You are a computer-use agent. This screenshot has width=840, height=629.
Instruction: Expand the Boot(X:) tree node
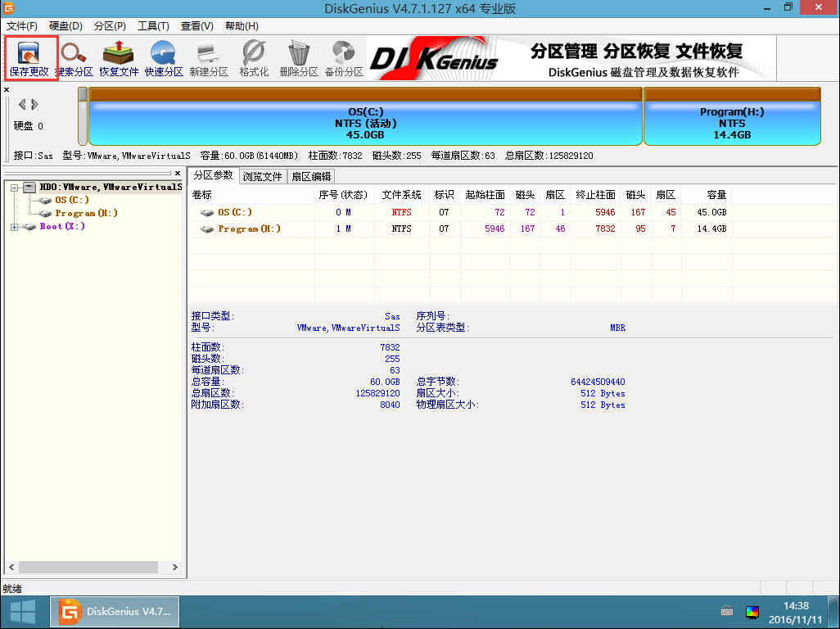[15, 227]
